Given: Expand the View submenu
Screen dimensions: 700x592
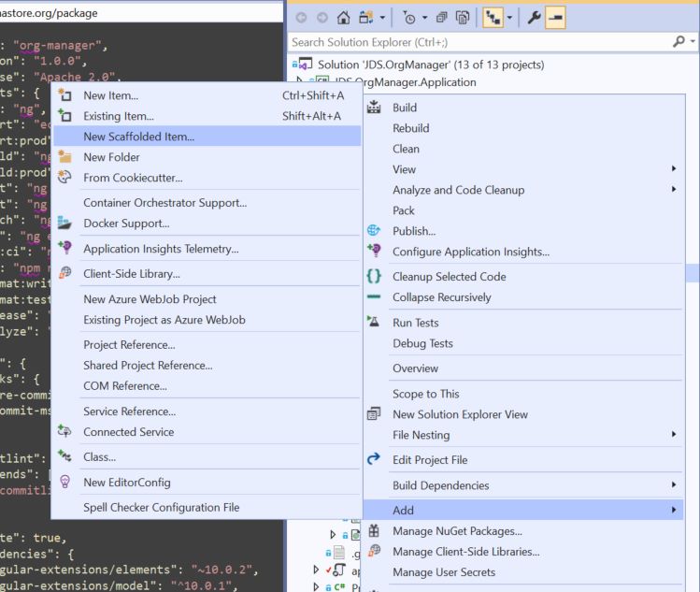Looking at the screenshot, I should tap(523, 169).
